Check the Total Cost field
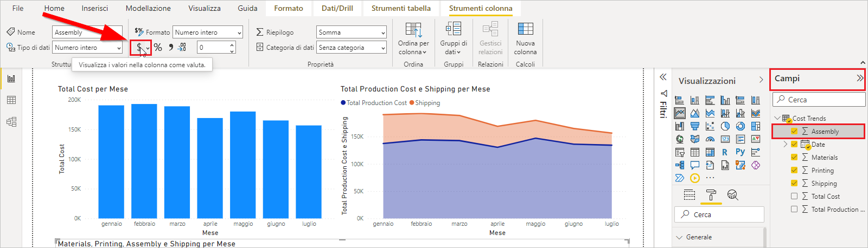The height and width of the screenshot is (248, 868). [794, 197]
